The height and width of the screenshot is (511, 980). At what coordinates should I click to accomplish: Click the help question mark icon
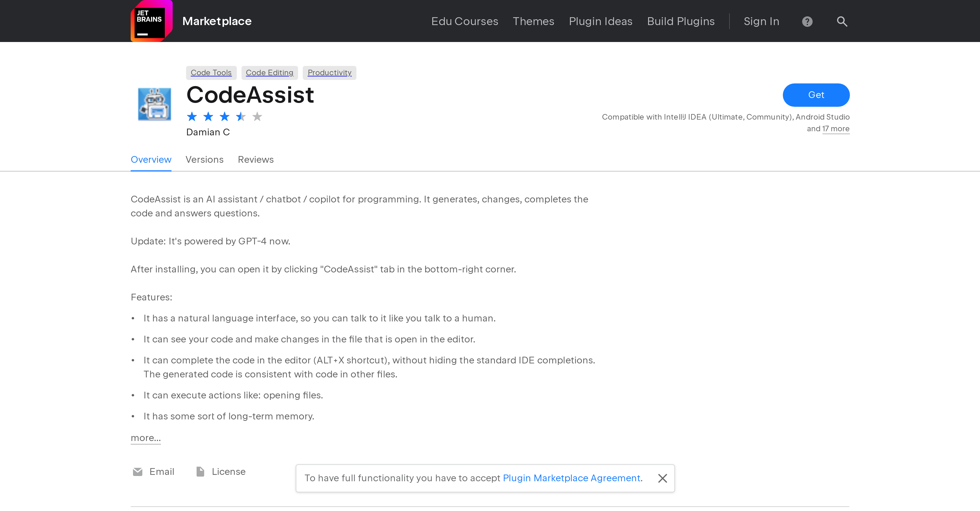pos(808,21)
